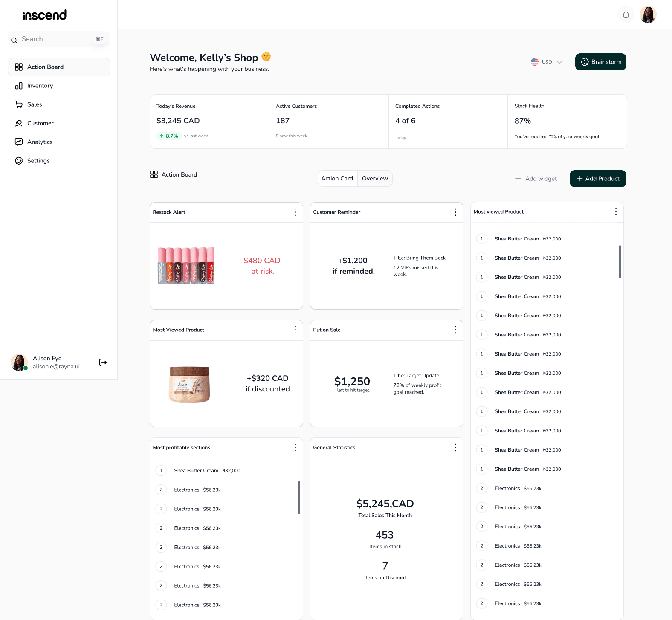Click the inscend logo

44,15
